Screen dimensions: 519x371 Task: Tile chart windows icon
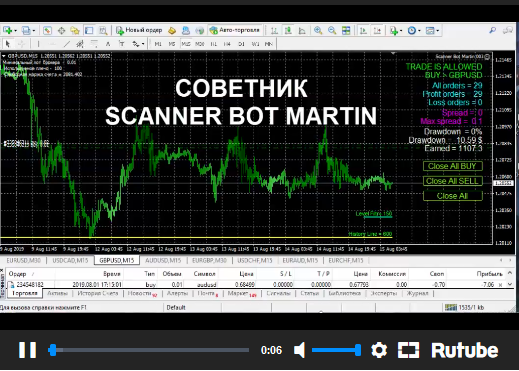346,31
